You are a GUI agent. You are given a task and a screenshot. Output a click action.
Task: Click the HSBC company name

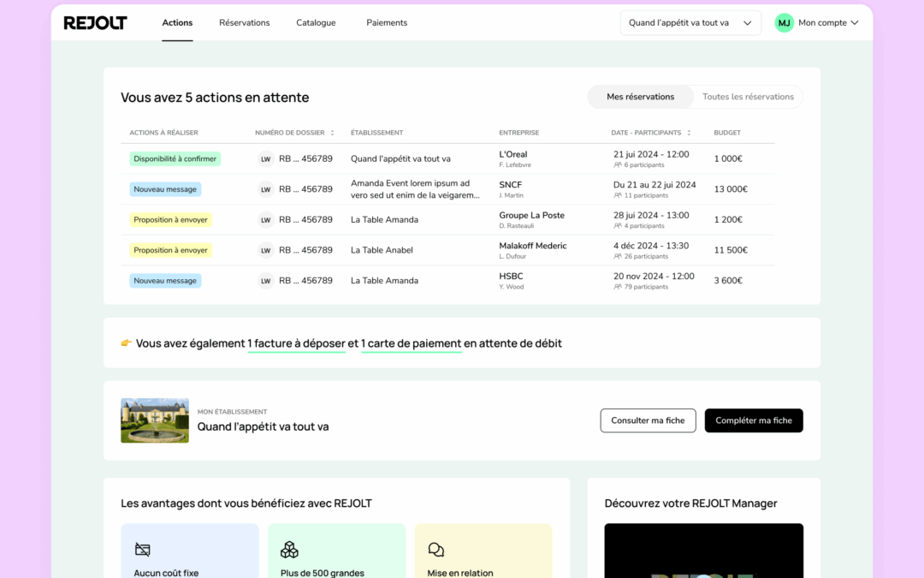click(x=511, y=276)
